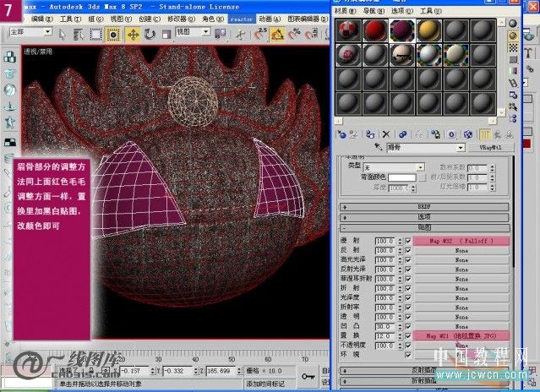Click Put to Library icon
The height and width of the screenshot is (392, 540).
click(435, 134)
